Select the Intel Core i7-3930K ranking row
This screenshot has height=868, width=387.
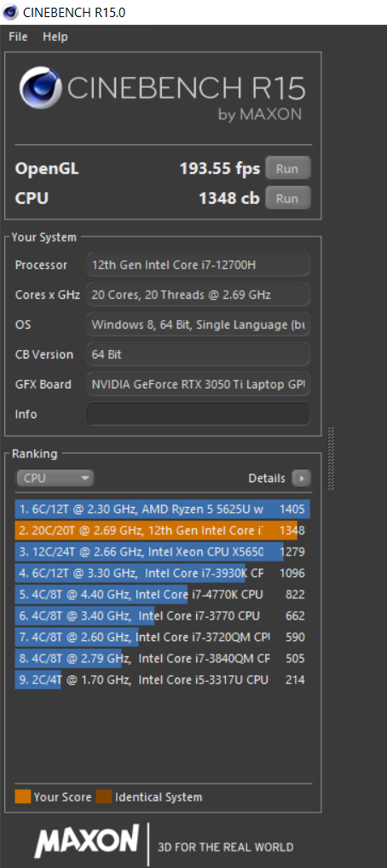point(163,573)
